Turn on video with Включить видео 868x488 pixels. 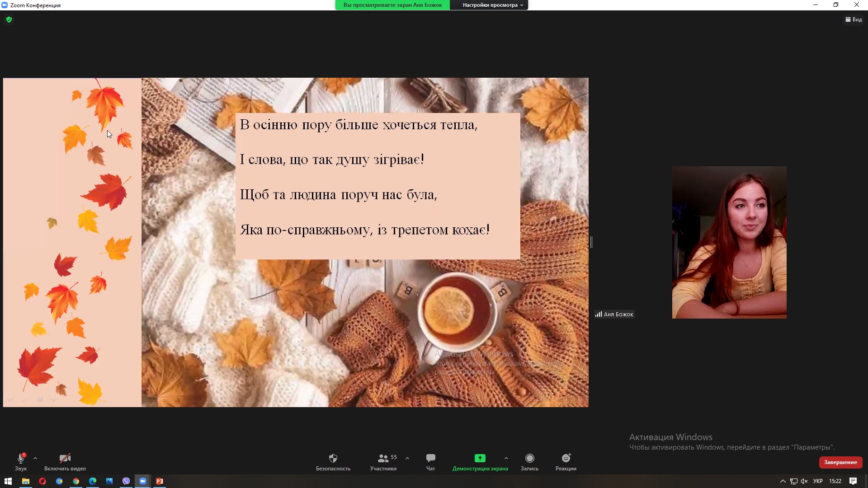(65, 458)
